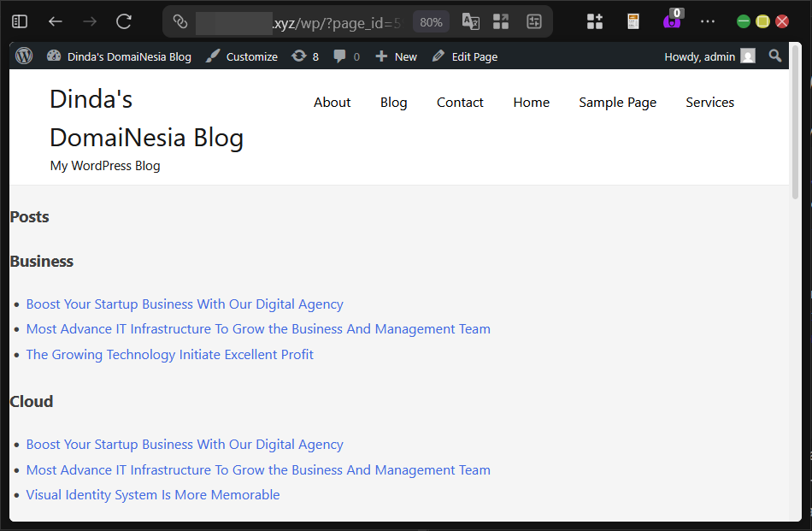Click the reader-mode document icon in toolbar
This screenshot has width=812, height=531.
(633, 21)
